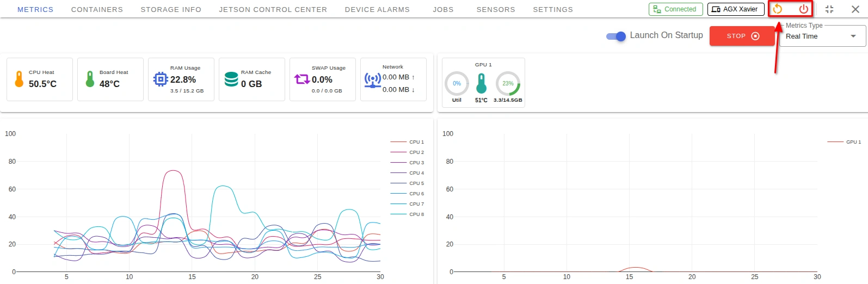The height and width of the screenshot is (284, 868).
Task: Open the AGX Xavier device selector
Action: [x=736, y=9]
